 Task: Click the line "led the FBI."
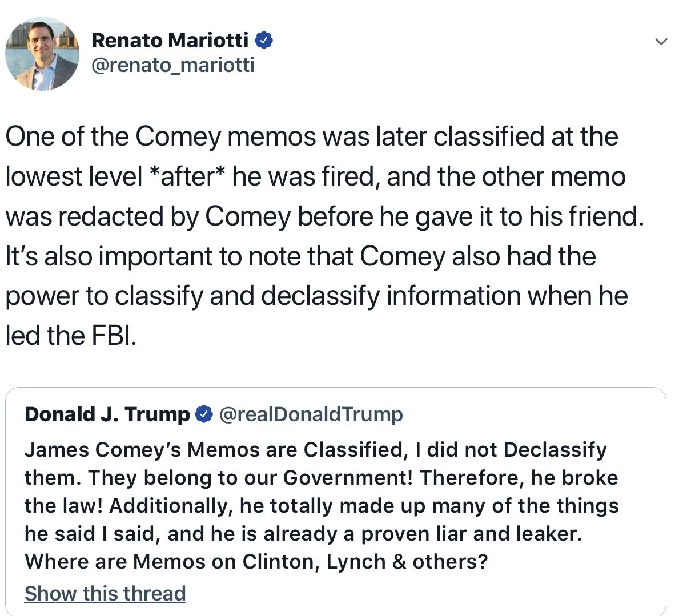click(x=71, y=336)
